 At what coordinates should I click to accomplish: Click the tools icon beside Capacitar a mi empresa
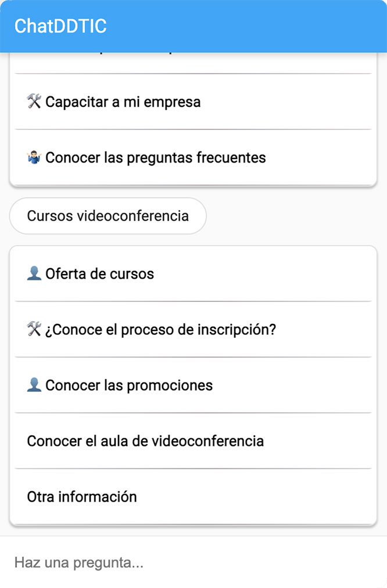pos(34,102)
